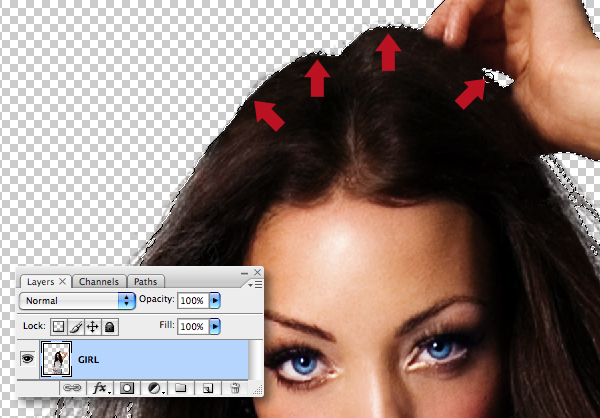This screenshot has width=600, height=418.
Task: Close the Layers tab with its X
Action: (x=63, y=281)
